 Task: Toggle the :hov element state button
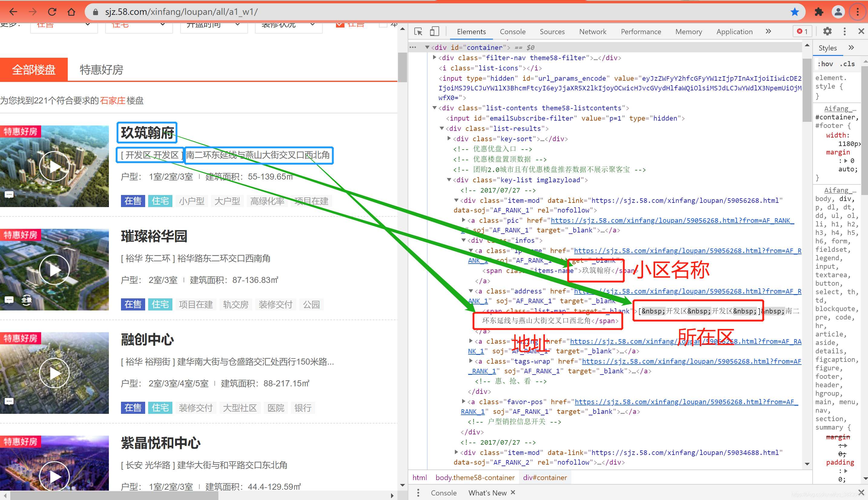tap(825, 64)
